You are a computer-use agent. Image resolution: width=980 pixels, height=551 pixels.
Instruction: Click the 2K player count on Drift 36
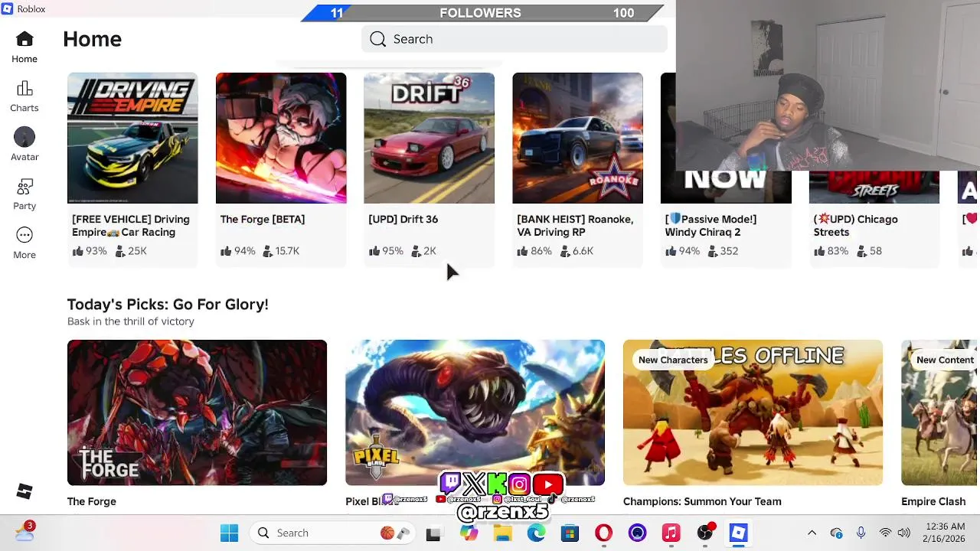423,251
